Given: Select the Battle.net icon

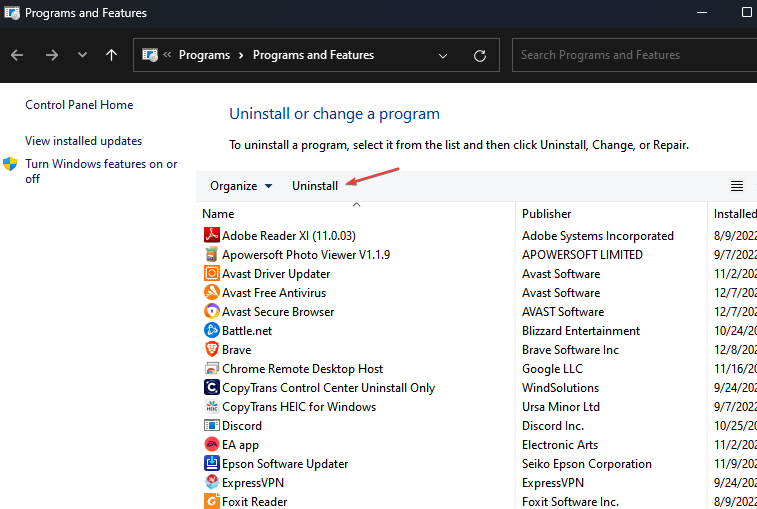Looking at the screenshot, I should [x=211, y=330].
